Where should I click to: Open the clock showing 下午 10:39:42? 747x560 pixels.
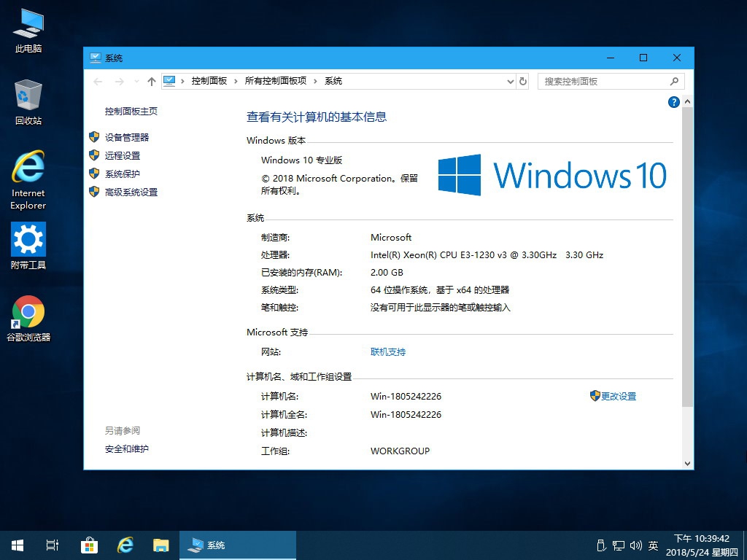tap(702, 545)
